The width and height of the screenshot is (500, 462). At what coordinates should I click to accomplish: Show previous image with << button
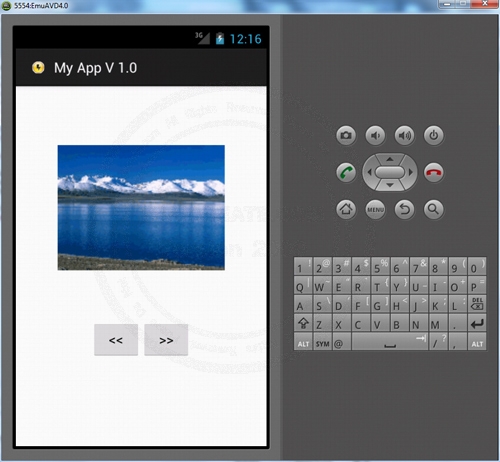[x=116, y=340]
